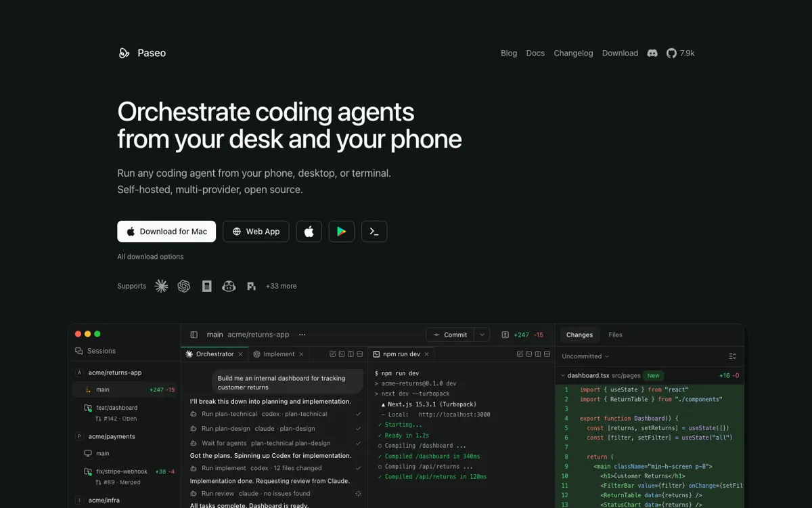Viewport: 812px width, 508px height.
Task: Switch to the Orchestrator tab
Action: point(215,354)
